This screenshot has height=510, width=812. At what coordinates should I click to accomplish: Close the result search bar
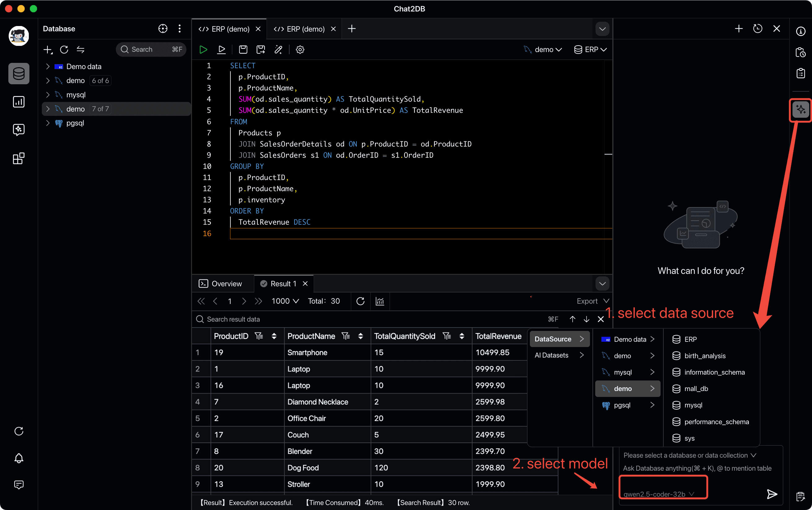pos(601,319)
